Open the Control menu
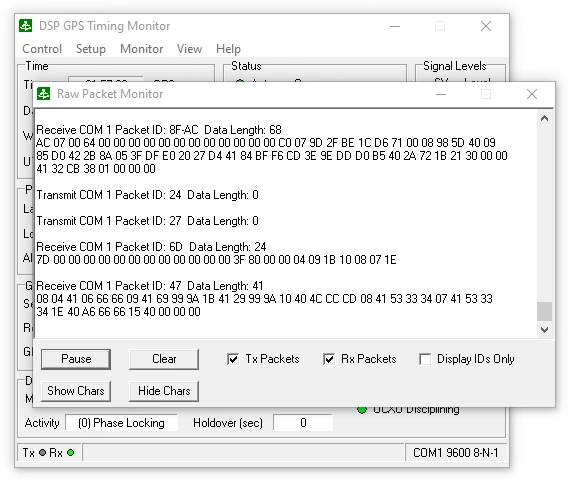This screenshot has height=482, width=571. coord(42,49)
